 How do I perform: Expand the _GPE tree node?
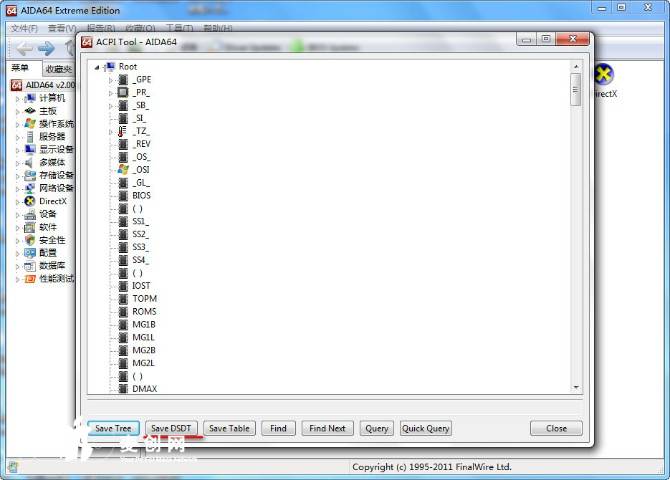click(x=111, y=79)
